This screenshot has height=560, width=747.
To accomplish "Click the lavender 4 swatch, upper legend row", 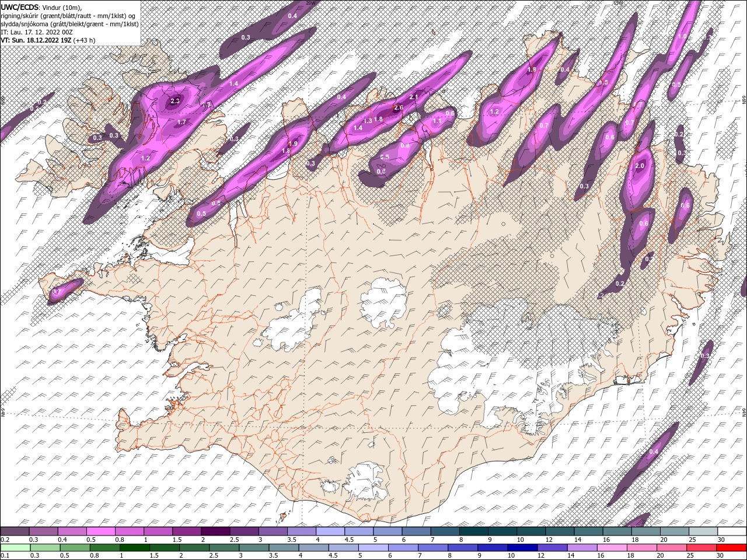I will (x=330, y=531).
